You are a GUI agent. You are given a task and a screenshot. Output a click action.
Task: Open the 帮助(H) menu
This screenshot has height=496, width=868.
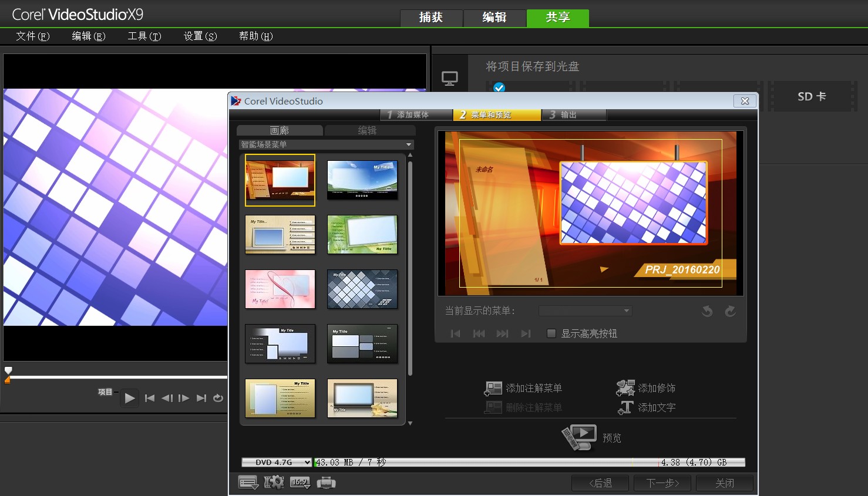coord(256,36)
